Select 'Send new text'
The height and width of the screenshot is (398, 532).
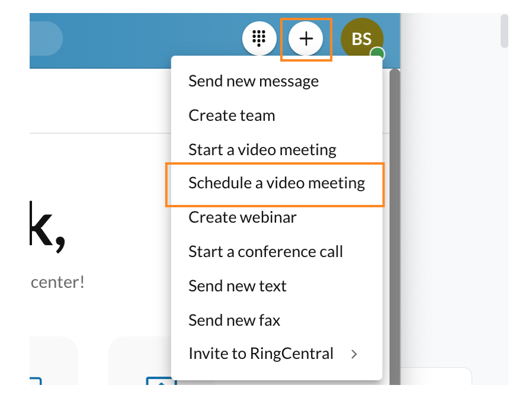(x=237, y=286)
